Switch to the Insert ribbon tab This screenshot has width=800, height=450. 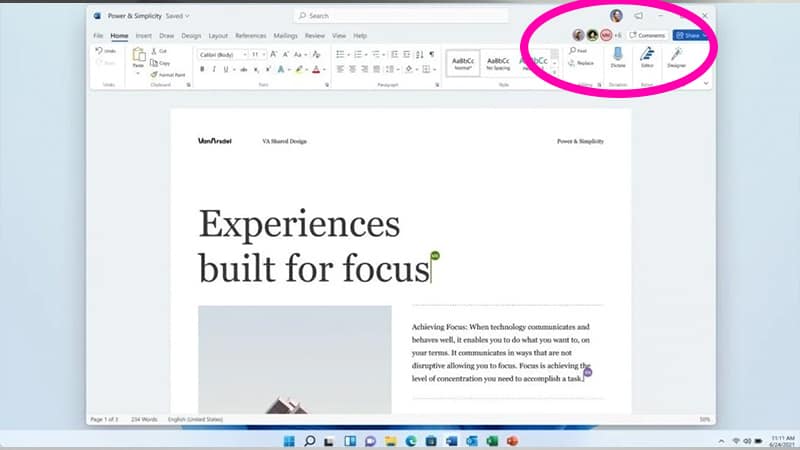point(143,35)
